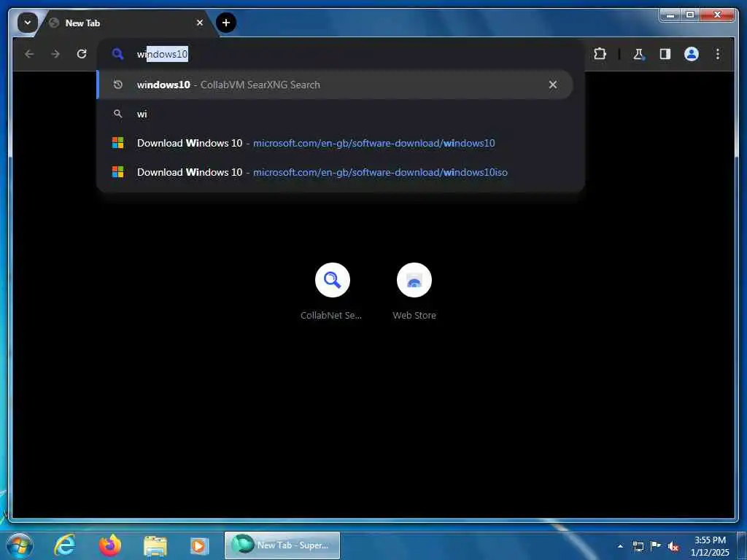Open the Windows Start menu
747x560 pixels.
(20, 545)
